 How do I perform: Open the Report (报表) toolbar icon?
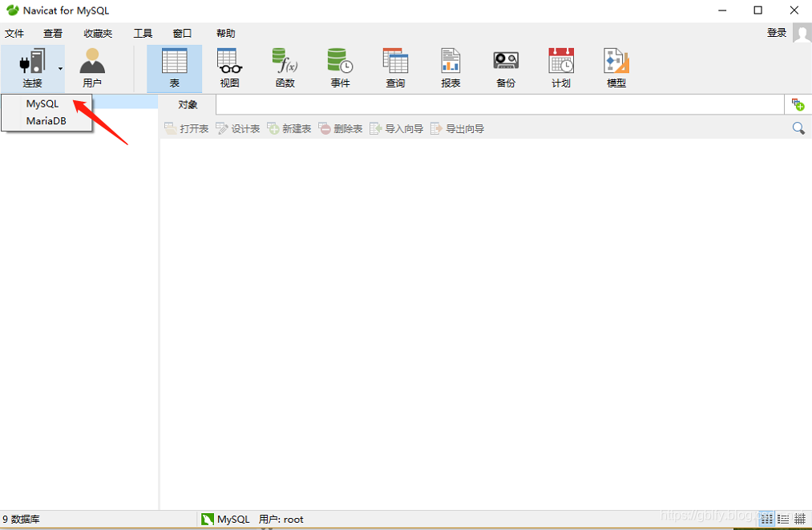pyautogui.click(x=450, y=68)
